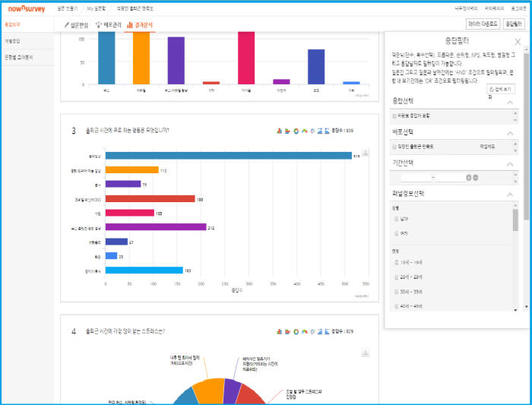Select pie chart icon for question 4
This screenshot has width=532, height=405.
[312, 331]
